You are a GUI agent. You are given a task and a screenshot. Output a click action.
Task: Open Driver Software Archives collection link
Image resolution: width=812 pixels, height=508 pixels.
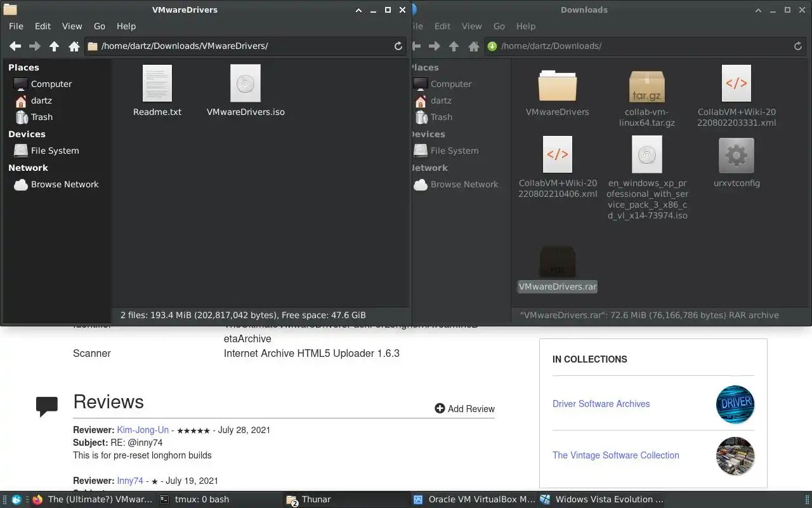pyautogui.click(x=601, y=404)
